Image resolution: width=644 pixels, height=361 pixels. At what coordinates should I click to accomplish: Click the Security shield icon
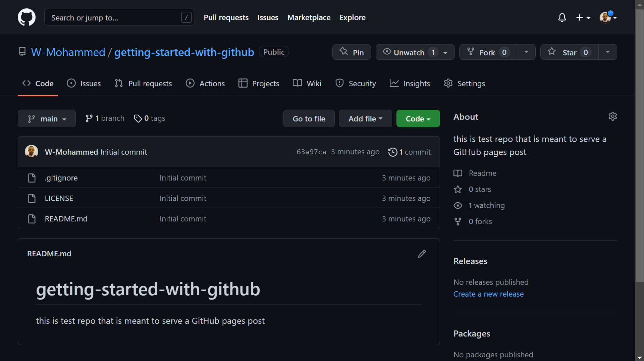click(339, 83)
